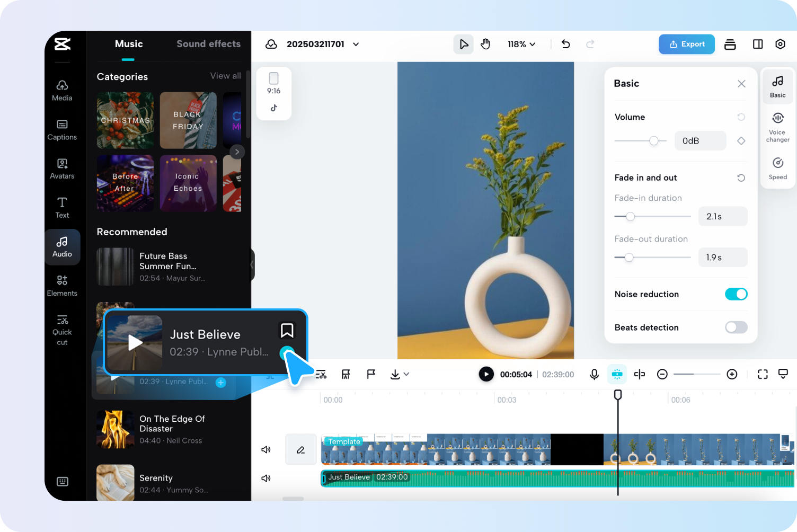
Task: Open the Speed panel
Action: click(x=778, y=169)
